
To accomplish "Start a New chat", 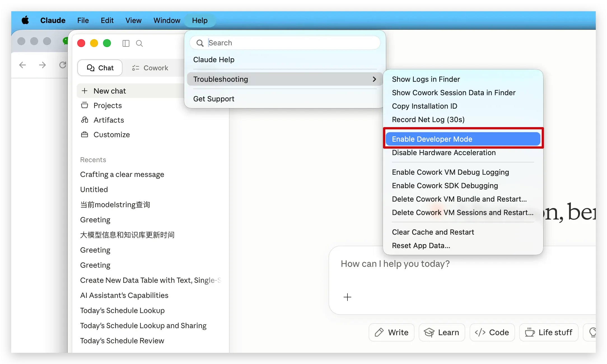I will point(130,91).
